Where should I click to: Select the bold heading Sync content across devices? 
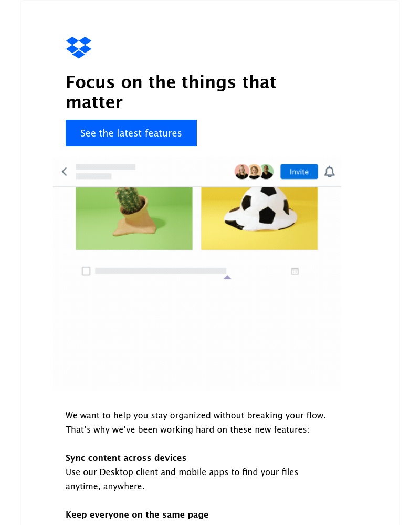click(x=126, y=458)
